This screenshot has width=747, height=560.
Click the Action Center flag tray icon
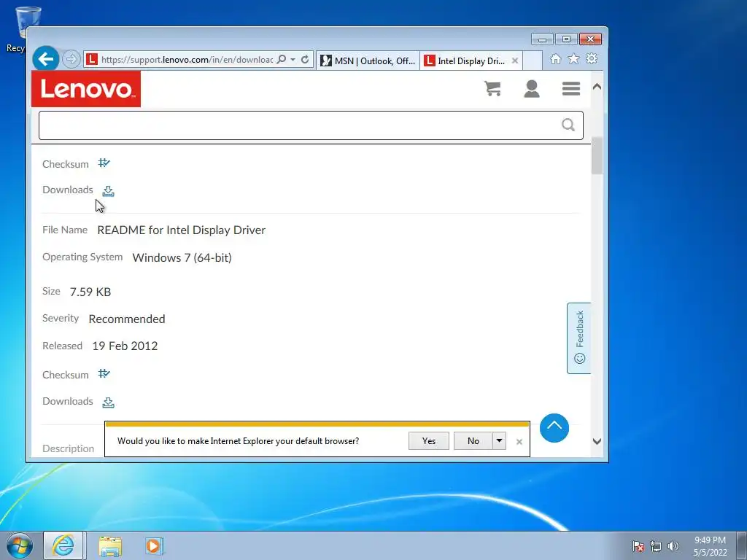coord(638,546)
